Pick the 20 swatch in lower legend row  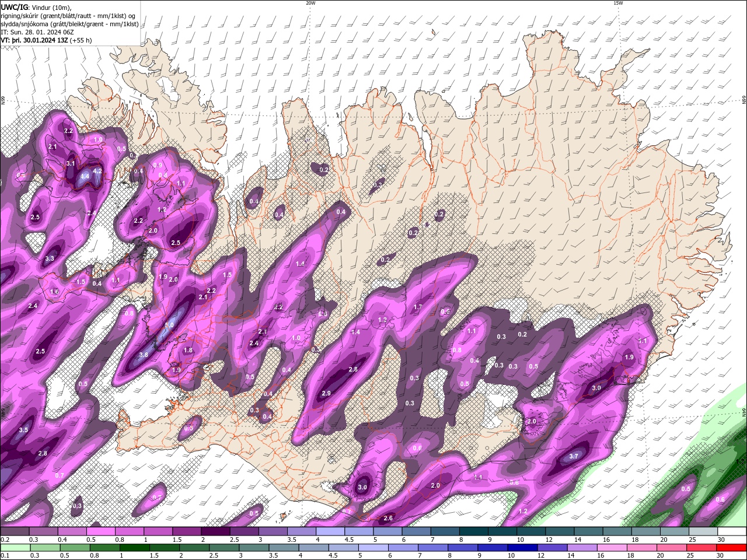[x=671, y=548]
